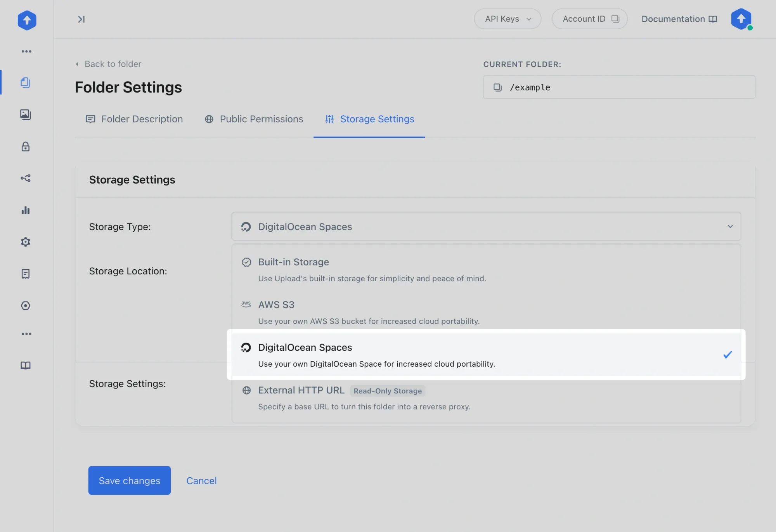776x532 pixels.
Task: Copy the Account ID
Action: [589, 19]
